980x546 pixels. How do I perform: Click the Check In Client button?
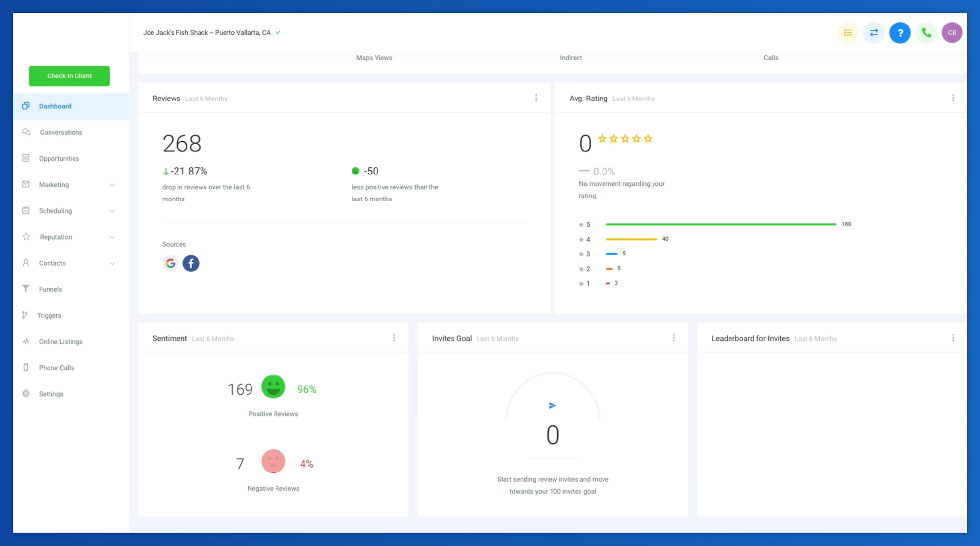[69, 76]
